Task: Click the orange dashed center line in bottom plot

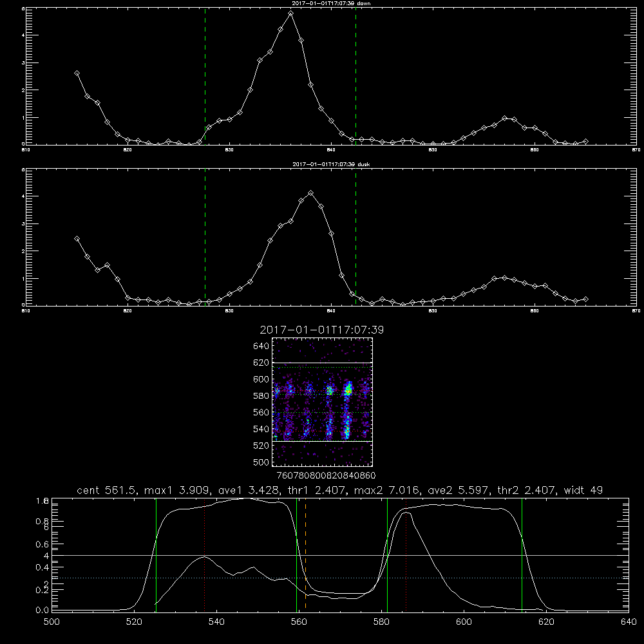Action: click(x=305, y=554)
